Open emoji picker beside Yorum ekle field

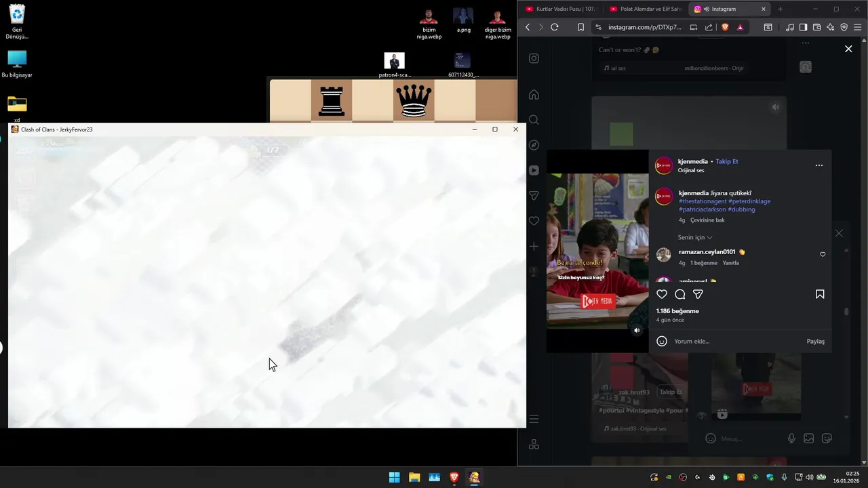click(662, 341)
